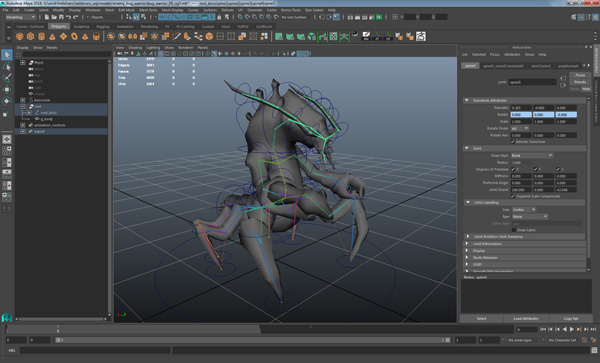
Task: Toggle Degrees of Freedom Y checkbox
Action: [535, 169]
